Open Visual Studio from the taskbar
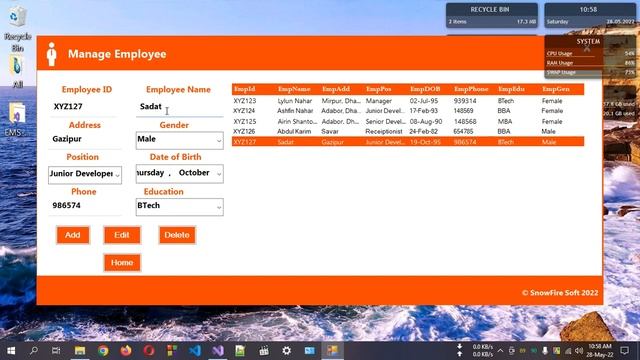The height and width of the screenshot is (360, 640). pos(218,351)
